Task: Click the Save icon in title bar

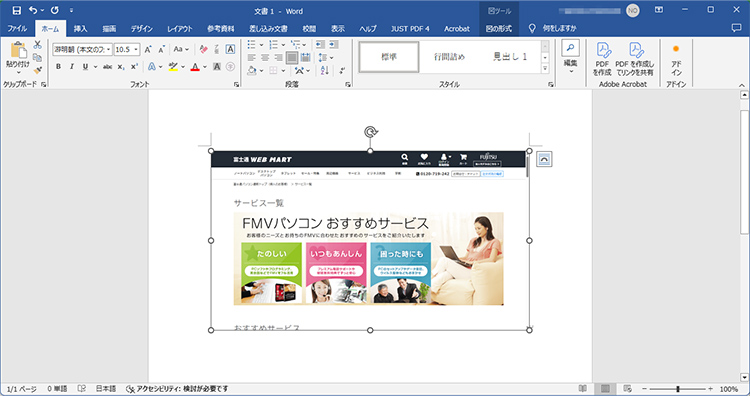Action: tap(17, 11)
